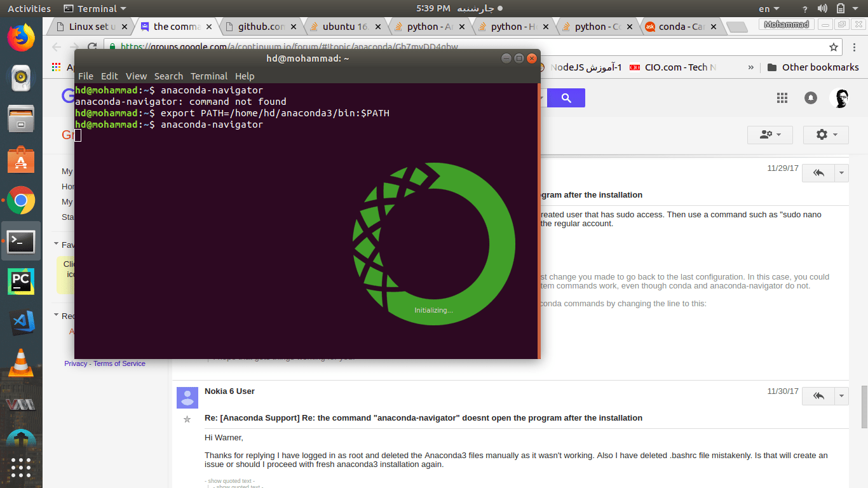Close the 'conda - Ca' tab
The width and height of the screenshot is (868, 488).
714,27
